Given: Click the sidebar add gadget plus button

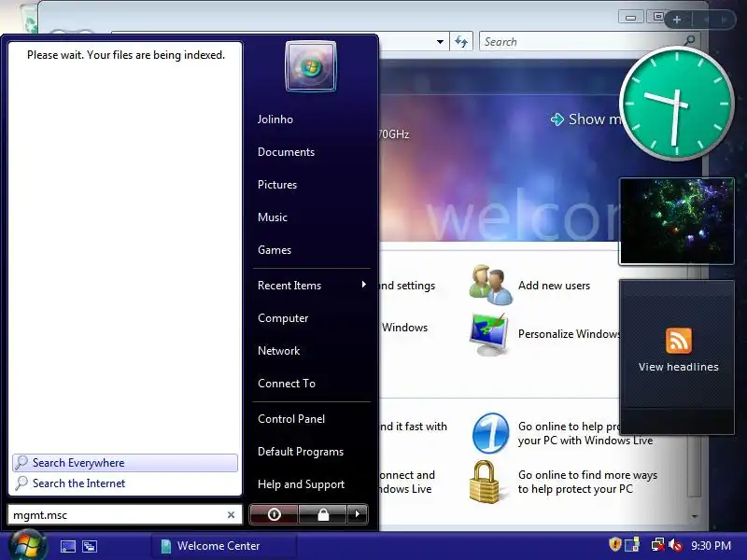Looking at the screenshot, I should tap(677, 20).
